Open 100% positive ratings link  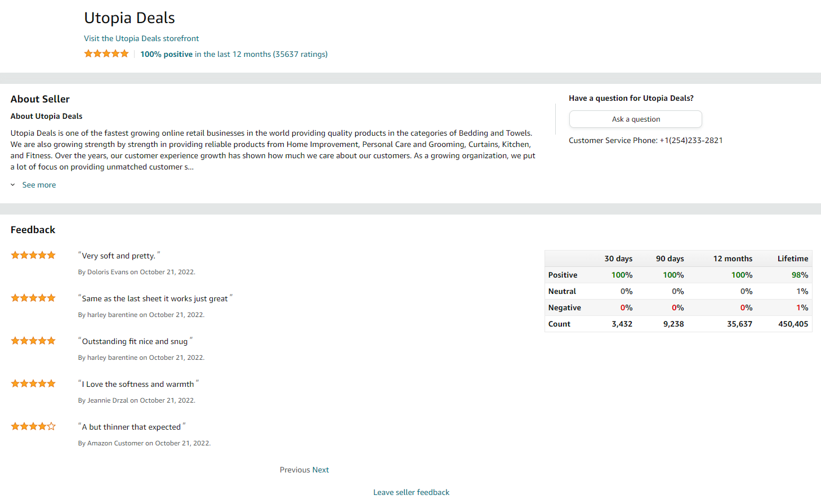pos(166,54)
